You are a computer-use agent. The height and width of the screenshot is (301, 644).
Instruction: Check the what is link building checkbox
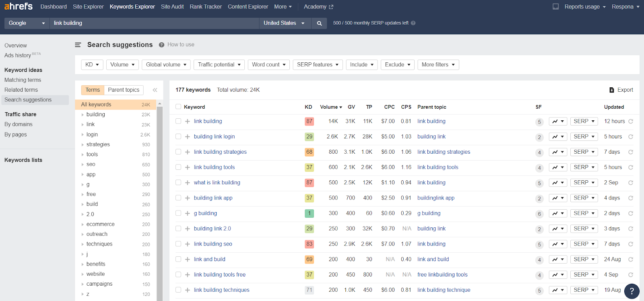[178, 182]
